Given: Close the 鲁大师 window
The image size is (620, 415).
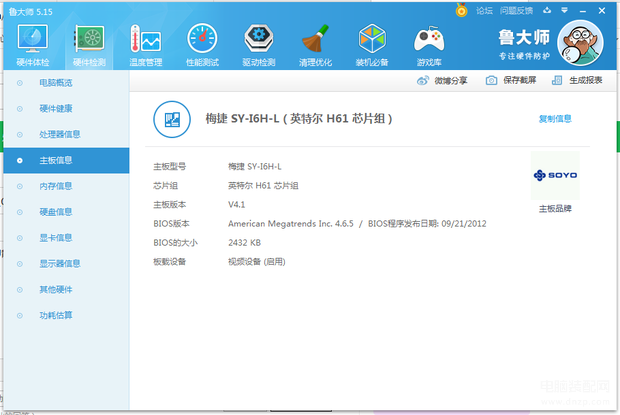Looking at the screenshot, I should coord(602,11).
